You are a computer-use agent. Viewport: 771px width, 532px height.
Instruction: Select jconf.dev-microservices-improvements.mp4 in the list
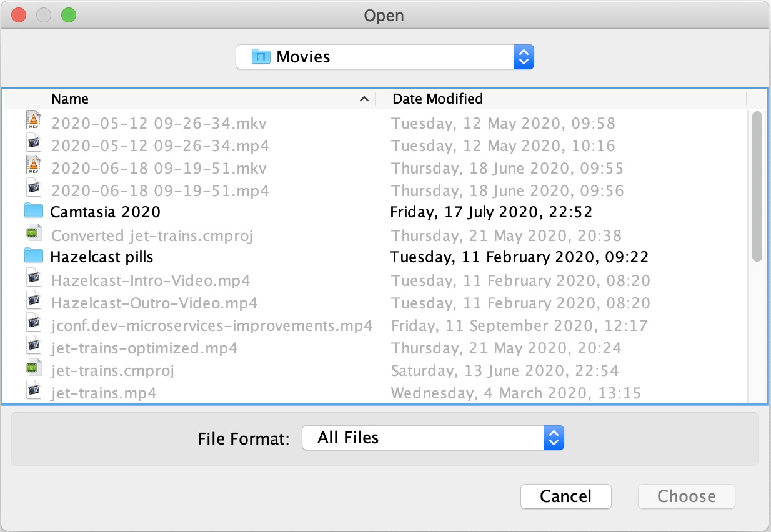coord(212,325)
